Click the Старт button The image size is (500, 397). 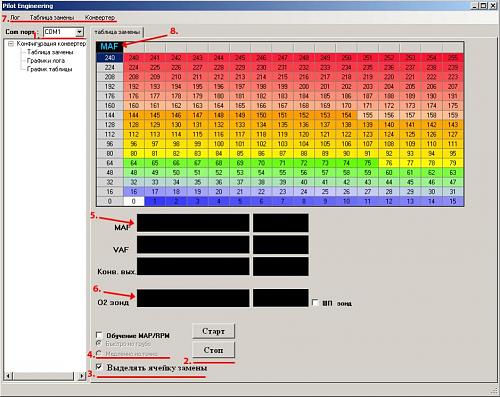click(x=213, y=331)
